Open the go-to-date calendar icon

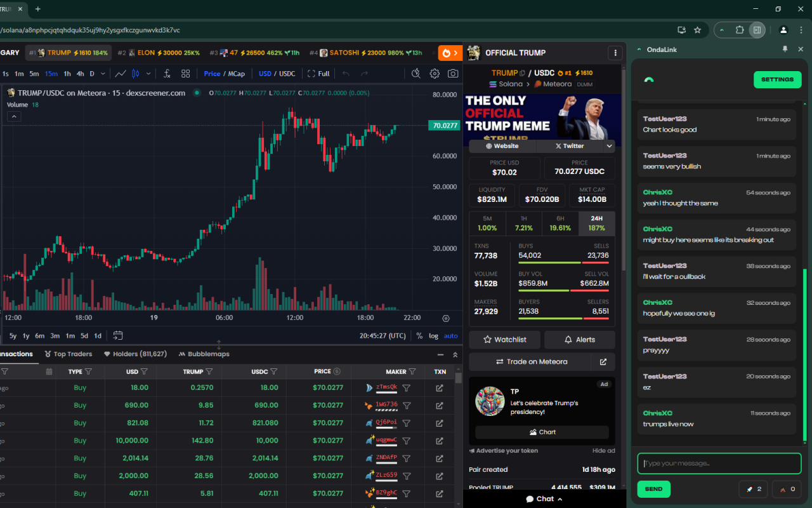(x=118, y=336)
